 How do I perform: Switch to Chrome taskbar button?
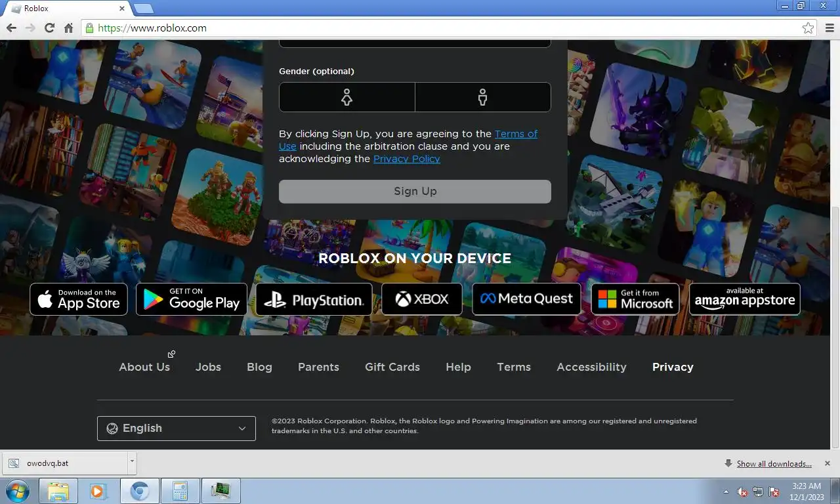click(139, 491)
